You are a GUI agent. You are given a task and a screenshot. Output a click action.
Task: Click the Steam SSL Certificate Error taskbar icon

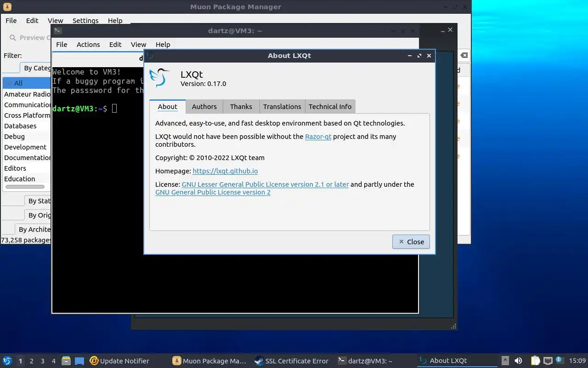[x=259, y=361]
